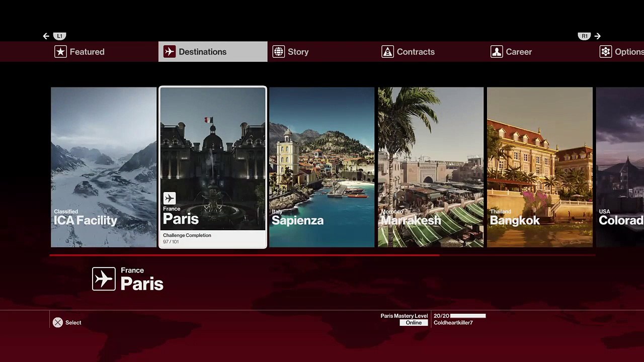The height and width of the screenshot is (362, 644).
Task: Click the Destinations airplane icon in tab bar
Action: 170,52
